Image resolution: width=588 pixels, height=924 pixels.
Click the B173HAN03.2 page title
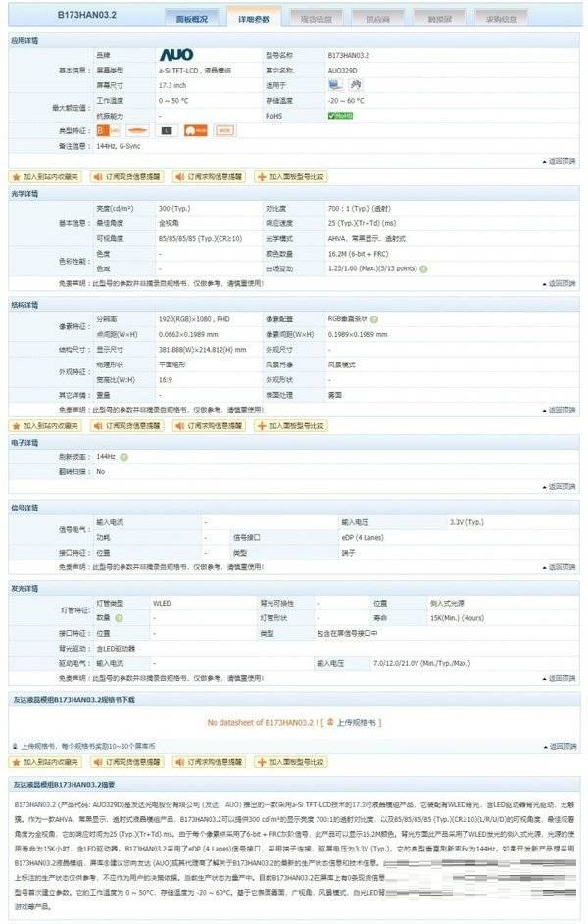pos(86,15)
